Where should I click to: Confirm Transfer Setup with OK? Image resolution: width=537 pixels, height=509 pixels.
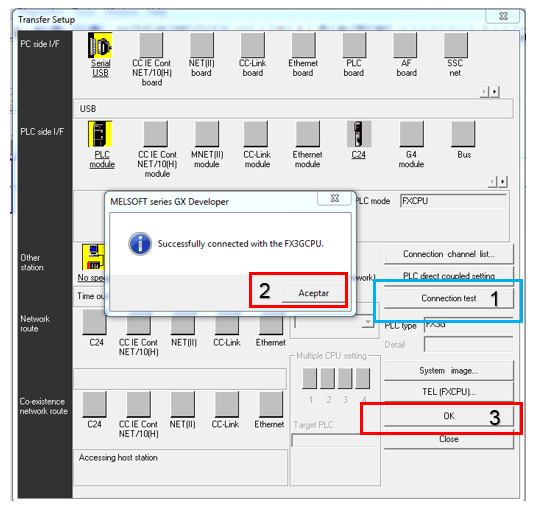(x=449, y=416)
